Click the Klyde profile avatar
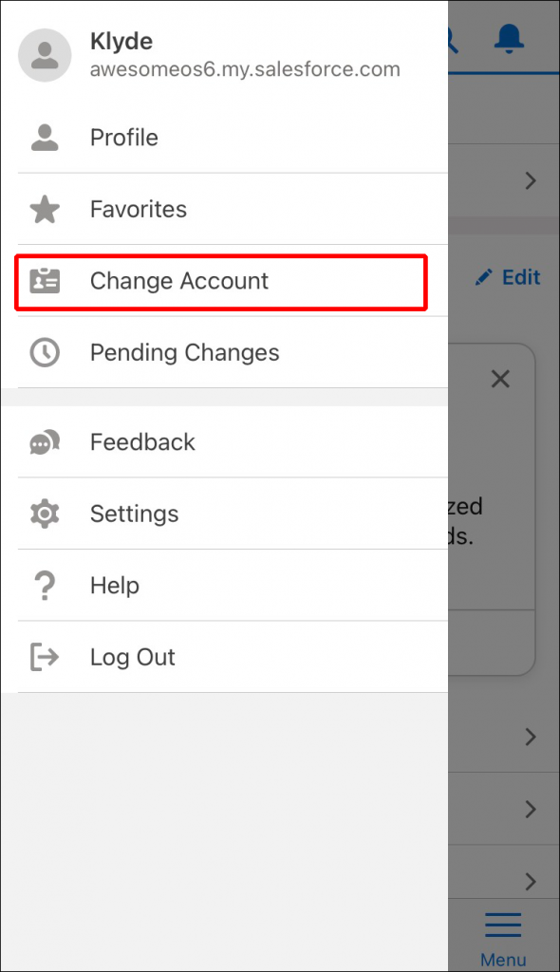The height and width of the screenshot is (972, 560). pyautogui.click(x=45, y=55)
